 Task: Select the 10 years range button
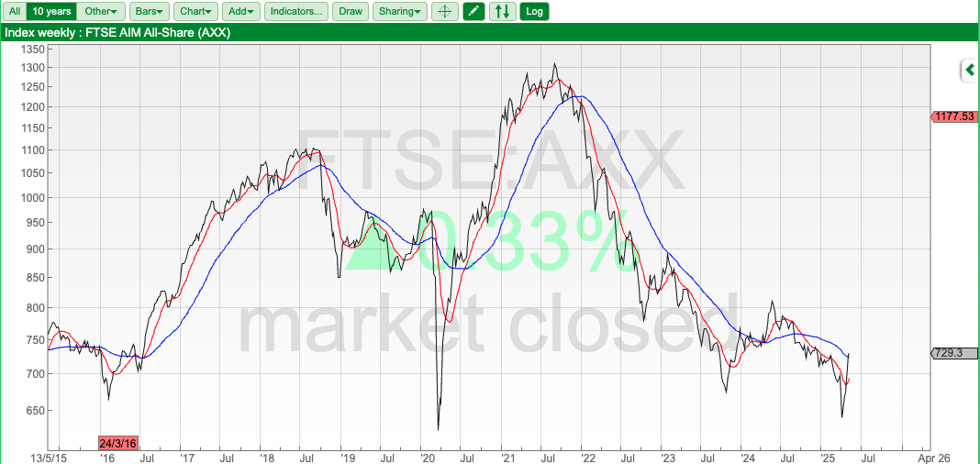click(x=52, y=11)
